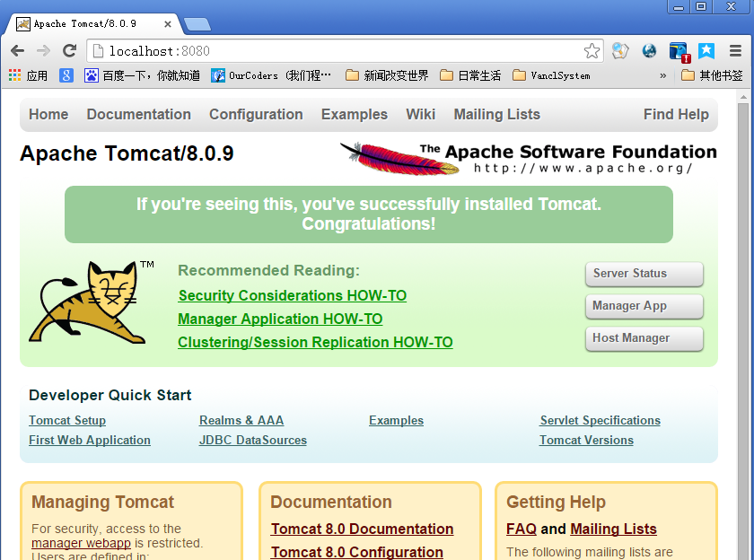This screenshot has width=754, height=560.
Task: Open the 应用 apps shortcut
Action: tap(28, 75)
